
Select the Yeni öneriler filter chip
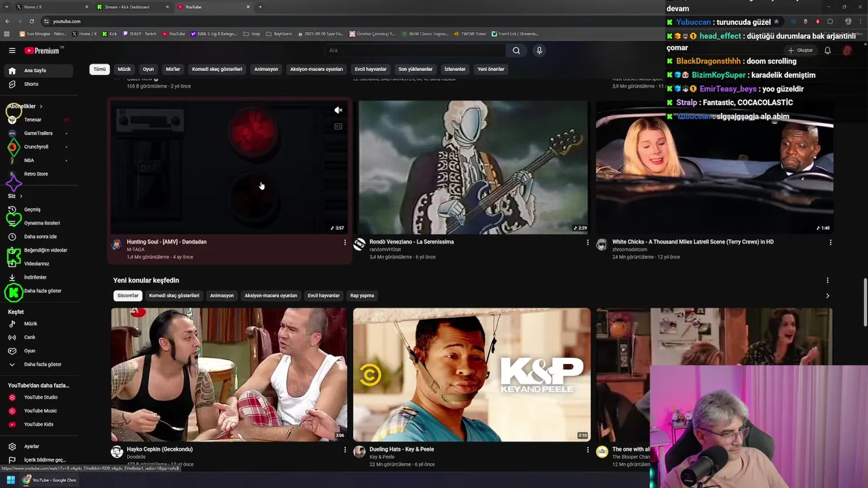click(x=491, y=69)
